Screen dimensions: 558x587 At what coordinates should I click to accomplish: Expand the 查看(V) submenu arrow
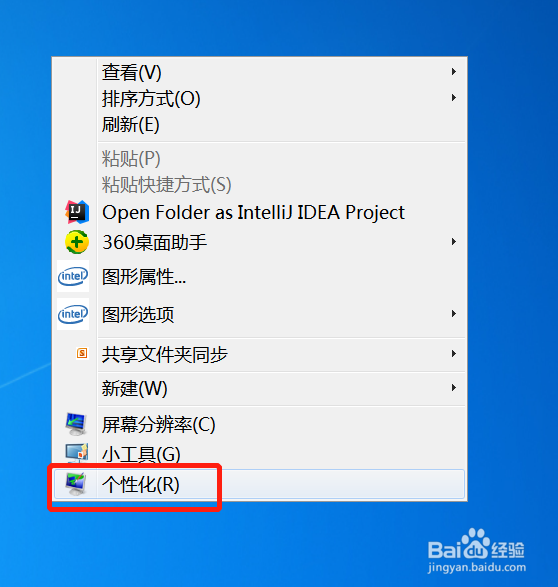point(454,72)
